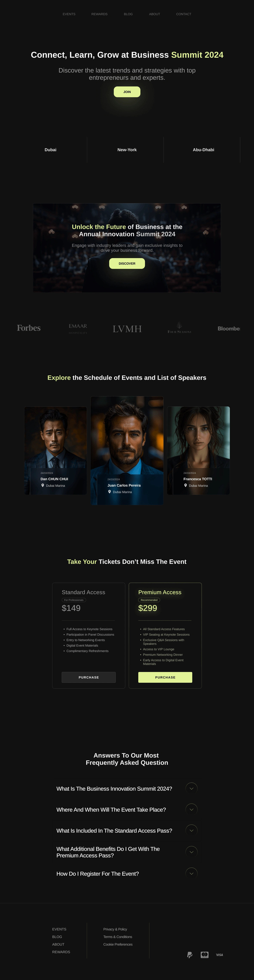
Task: Click the Forbes partner logo
Action: click(29, 328)
